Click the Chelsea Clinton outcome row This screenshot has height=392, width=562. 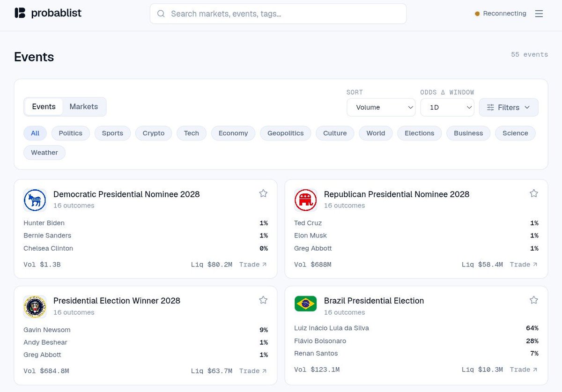146,248
